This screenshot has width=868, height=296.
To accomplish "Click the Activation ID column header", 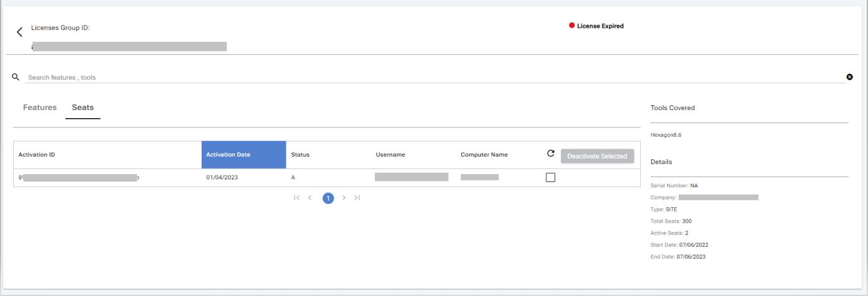I will pyautogui.click(x=37, y=155).
